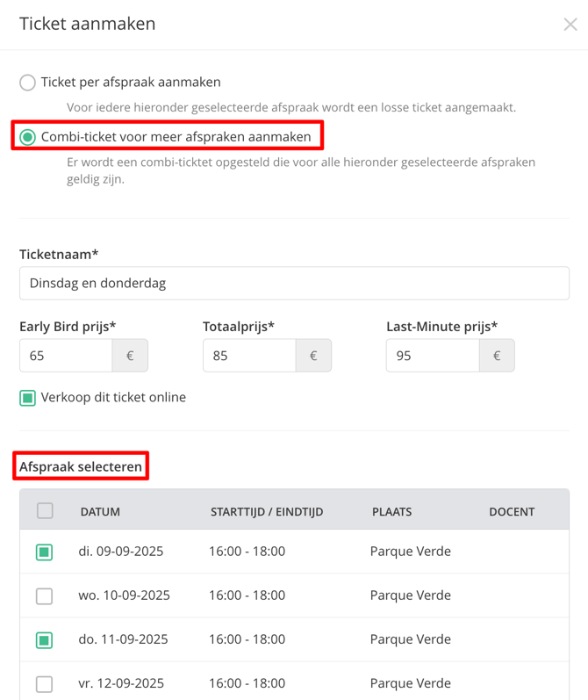588x700 pixels.
Task: Click the DOCENT column header
Action: [512, 512]
